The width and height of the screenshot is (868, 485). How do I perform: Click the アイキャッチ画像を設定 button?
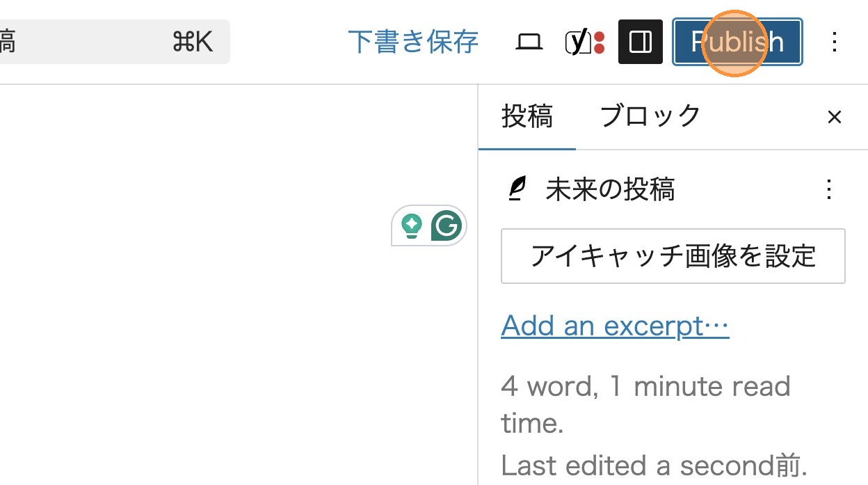click(x=673, y=256)
